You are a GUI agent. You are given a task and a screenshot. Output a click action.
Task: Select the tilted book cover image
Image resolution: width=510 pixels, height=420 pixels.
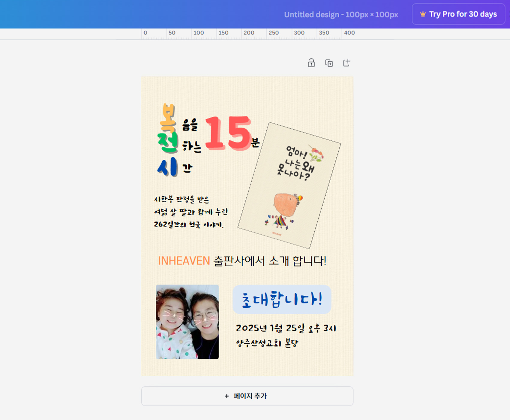(x=289, y=185)
